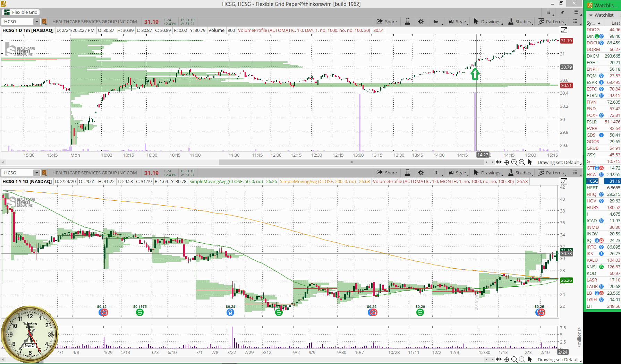Viewport: 621px width, 364px height.
Task: Zoom out on the upper chart
Action: (522, 162)
